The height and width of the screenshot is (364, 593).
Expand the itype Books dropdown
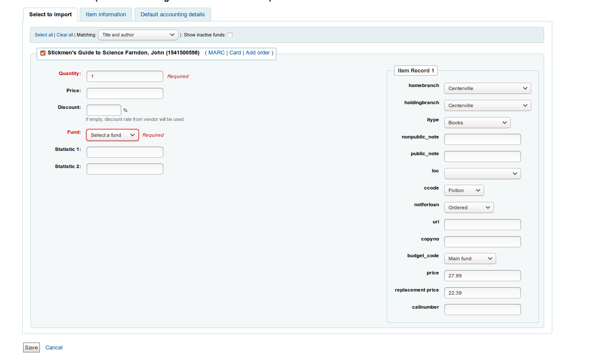pyautogui.click(x=477, y=123)
